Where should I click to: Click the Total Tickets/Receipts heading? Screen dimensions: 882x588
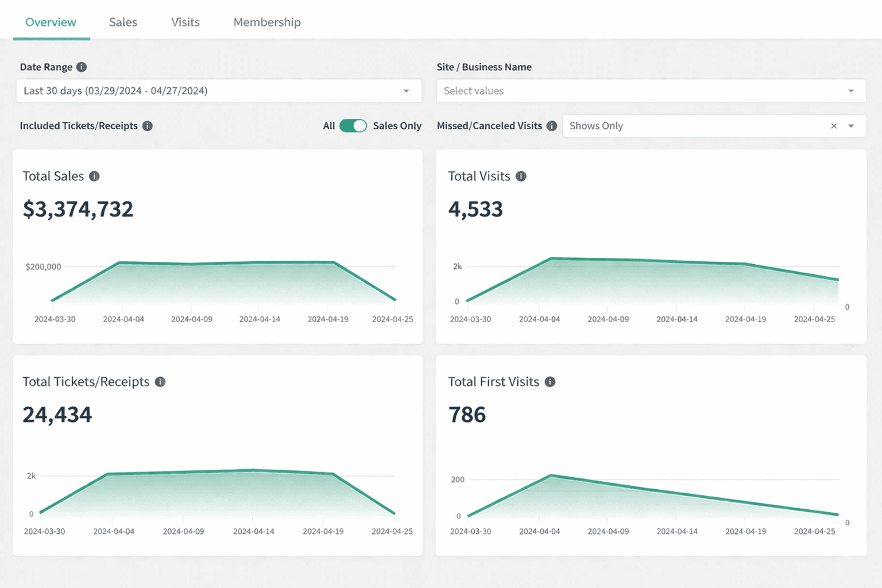point(86,382)
